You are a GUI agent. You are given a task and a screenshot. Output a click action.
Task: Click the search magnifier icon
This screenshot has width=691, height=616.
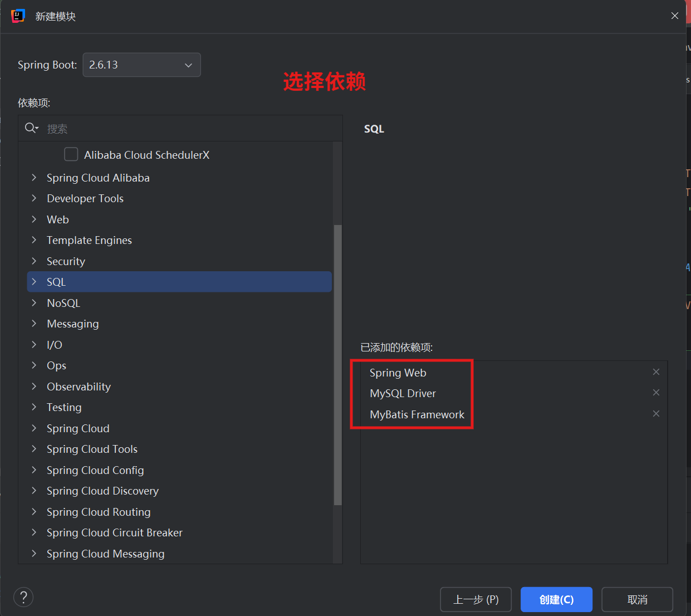(x=31, y=128)
